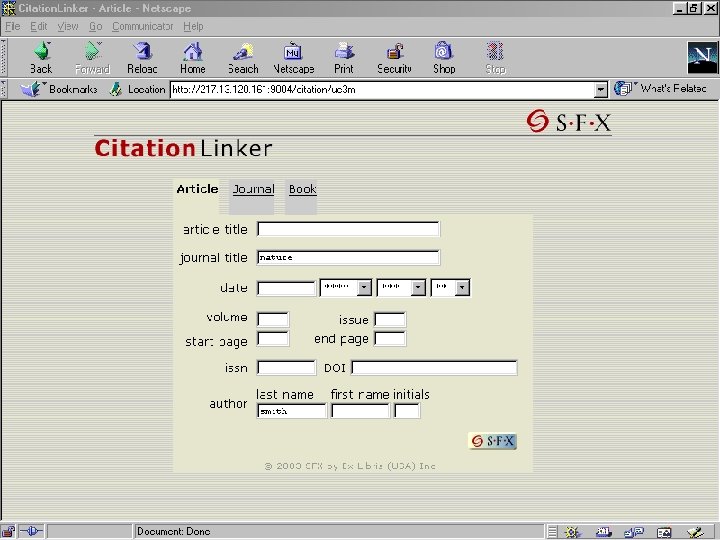This screenshot has width=720, height=540.
Task: Print the page using Print icon
Action: 344,58
